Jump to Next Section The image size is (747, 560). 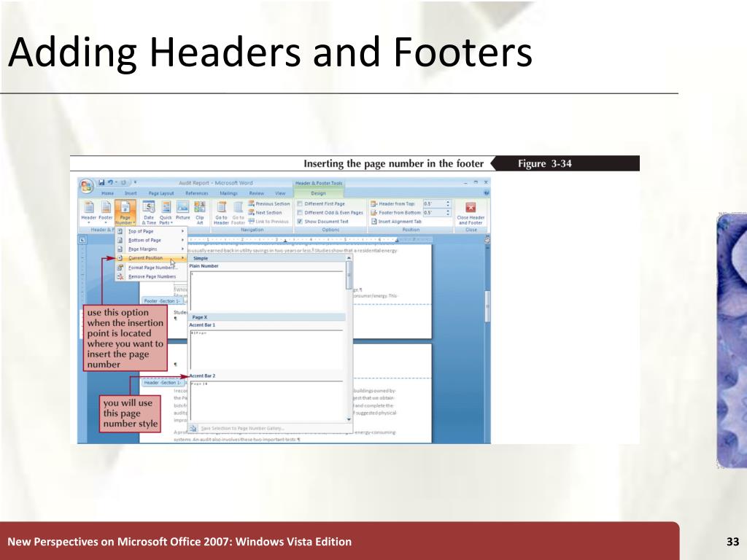click(265, 212)
